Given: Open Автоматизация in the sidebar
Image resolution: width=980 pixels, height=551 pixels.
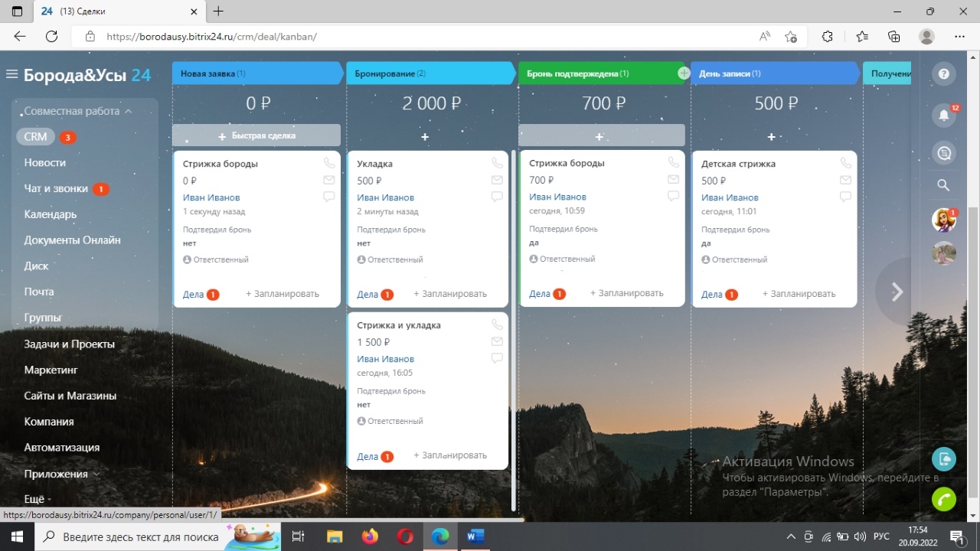Looking at the screenshot, I should [62, 447].
